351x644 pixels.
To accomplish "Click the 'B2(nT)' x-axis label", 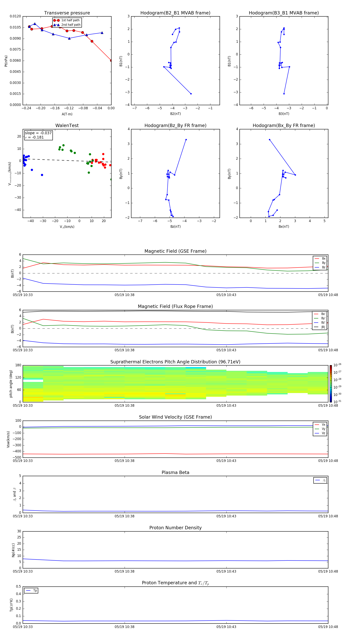I will [175, 114].
